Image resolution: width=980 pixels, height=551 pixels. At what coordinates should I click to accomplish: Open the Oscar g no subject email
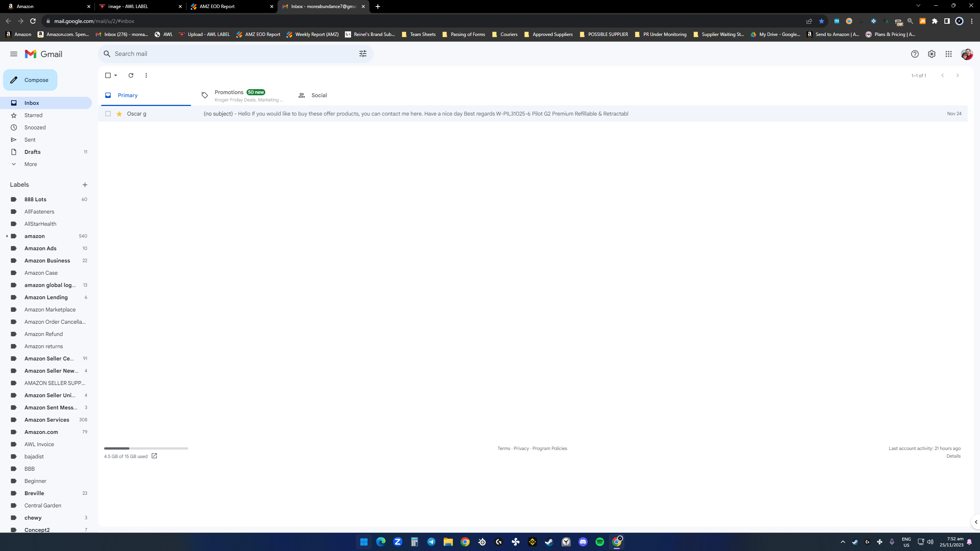pyautogui.click(x=533, y=114)
